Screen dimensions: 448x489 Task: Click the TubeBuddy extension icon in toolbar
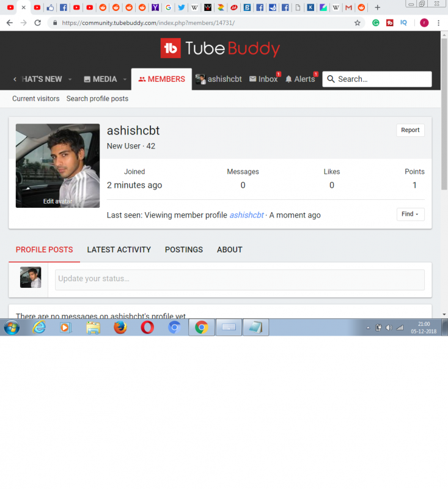tap(390, 23)
